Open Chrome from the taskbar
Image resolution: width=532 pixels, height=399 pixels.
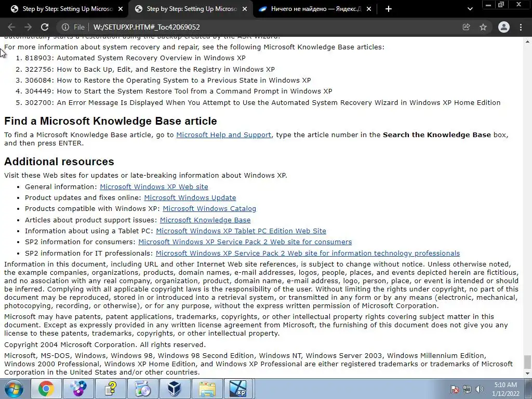(x=46, y=389)
